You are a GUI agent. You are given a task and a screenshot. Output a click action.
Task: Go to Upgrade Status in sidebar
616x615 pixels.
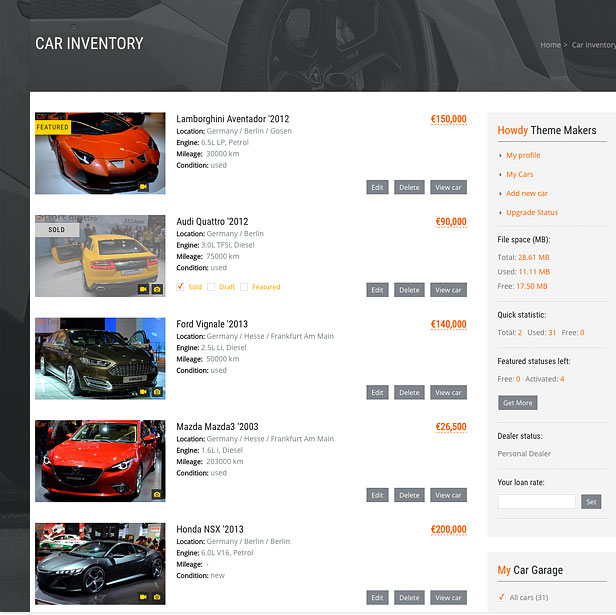point(532,212)
